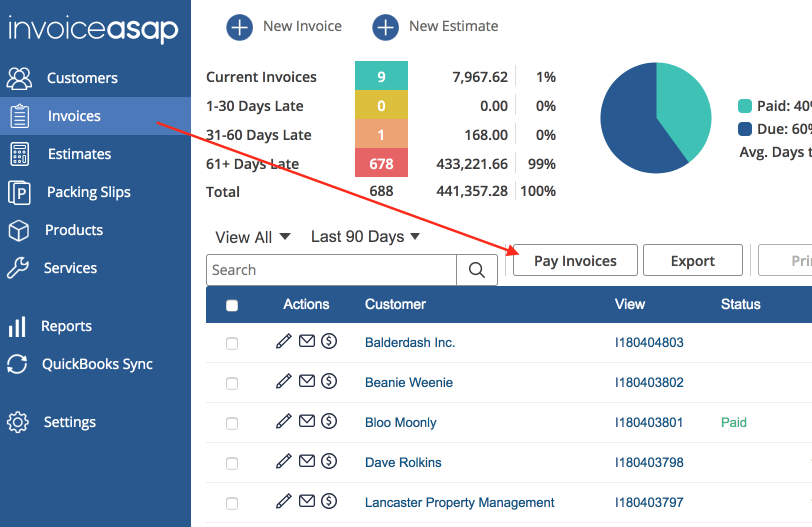
Task: Click the Status column header
Action: coord(740,304)
